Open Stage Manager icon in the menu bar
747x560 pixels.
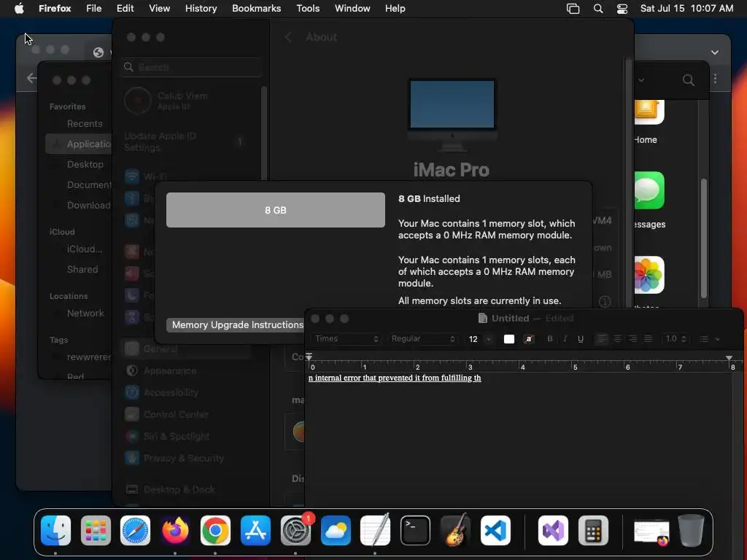573,9
